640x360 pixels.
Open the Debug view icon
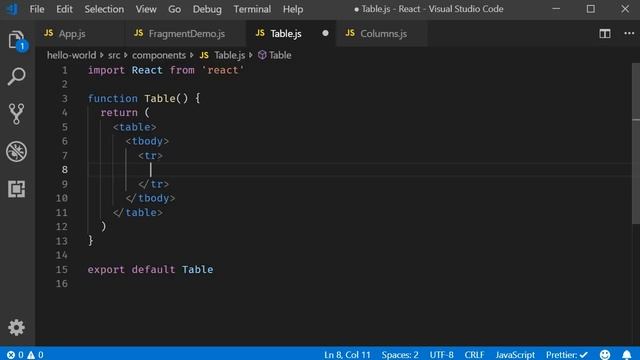pyautogui.click(x=16, y=151)
